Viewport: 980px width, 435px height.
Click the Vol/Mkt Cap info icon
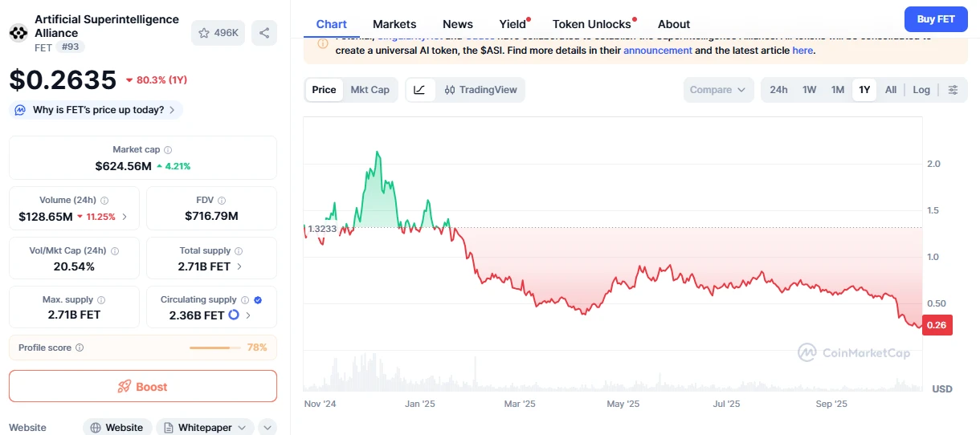[114, 250]
